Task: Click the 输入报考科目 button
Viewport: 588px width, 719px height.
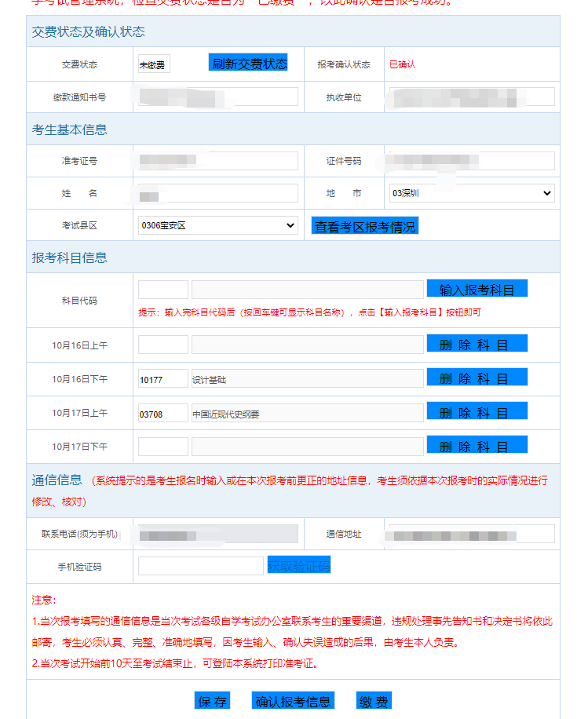Action: point(477,289)
